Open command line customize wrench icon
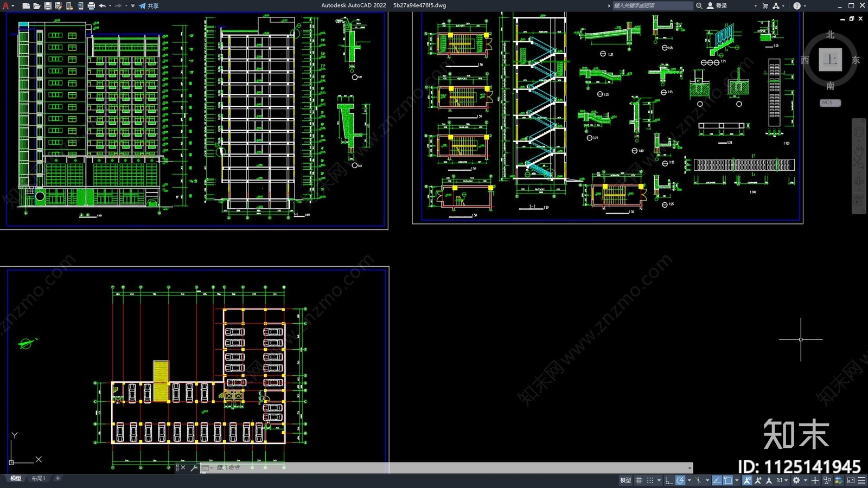 (x=194, y=467)
